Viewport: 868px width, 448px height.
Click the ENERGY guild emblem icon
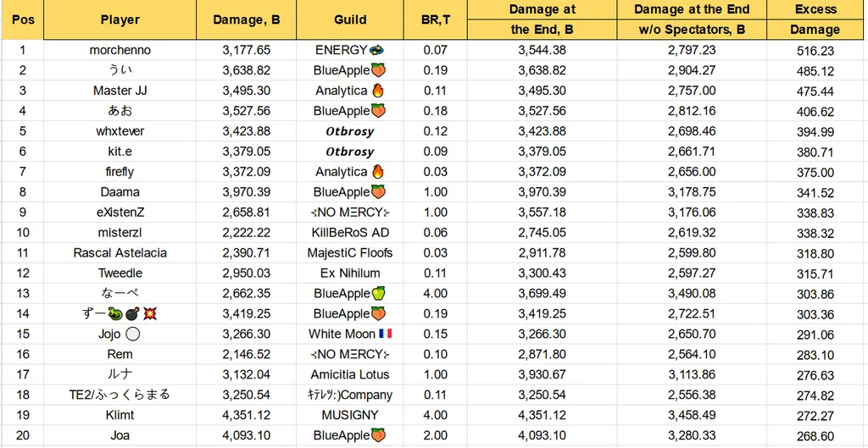(377, 50)
